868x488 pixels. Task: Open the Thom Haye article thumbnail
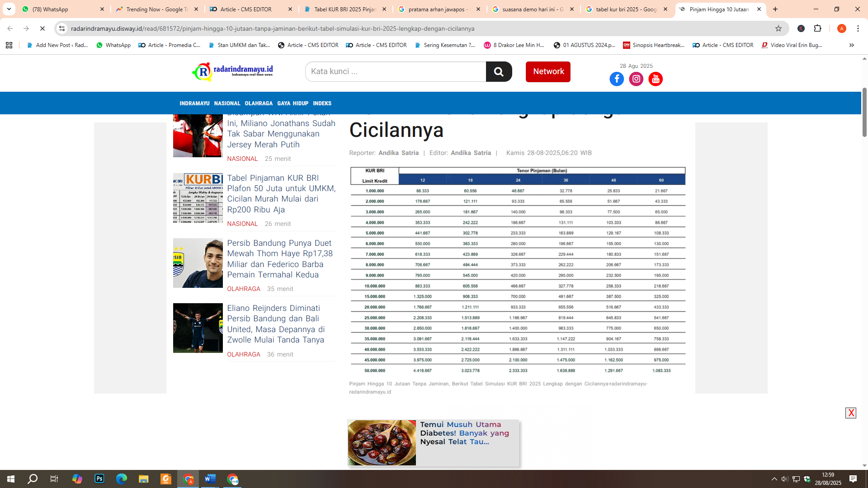(198, 263)
